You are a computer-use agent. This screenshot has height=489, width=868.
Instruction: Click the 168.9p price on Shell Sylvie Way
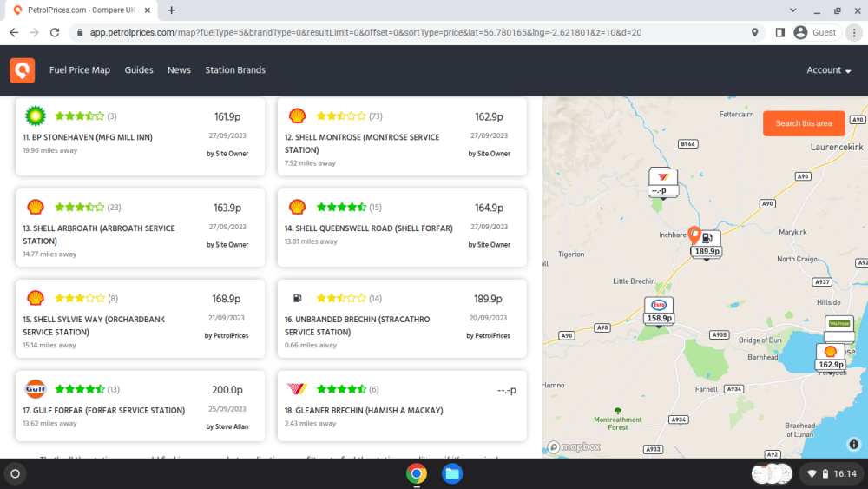point(227,299)
